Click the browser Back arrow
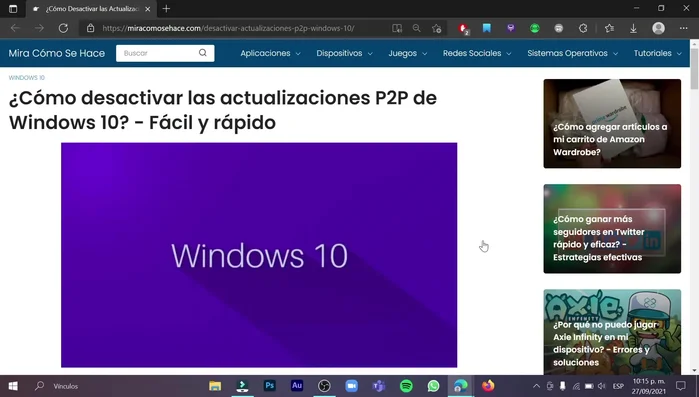Image resolution: width=699 pixels, height=397 pixels. point(15,28)
